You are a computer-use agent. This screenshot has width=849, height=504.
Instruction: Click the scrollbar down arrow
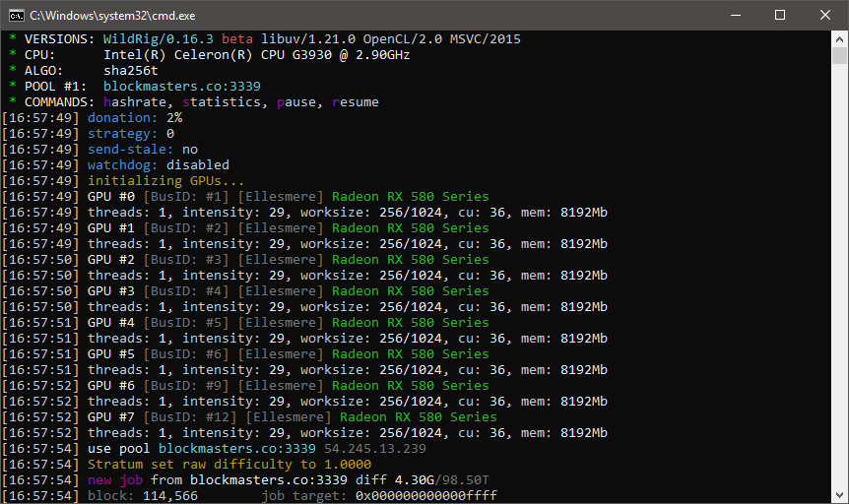[x=839, y=495]
